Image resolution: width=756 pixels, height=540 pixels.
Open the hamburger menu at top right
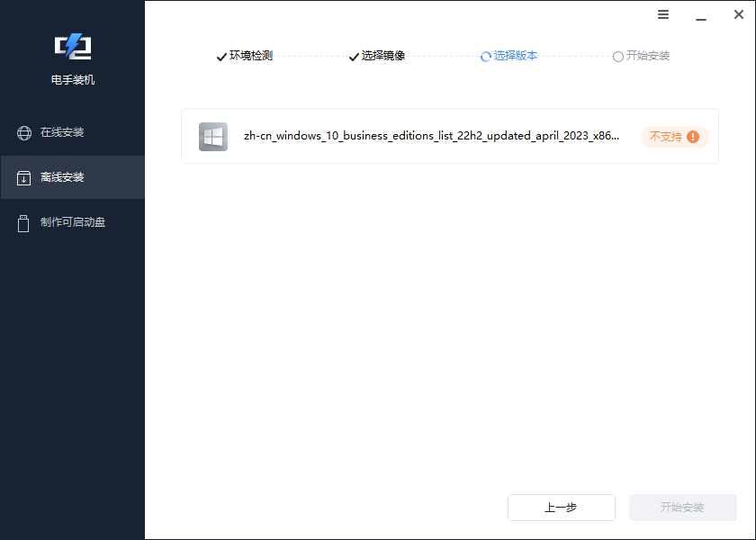pos(663,14)
